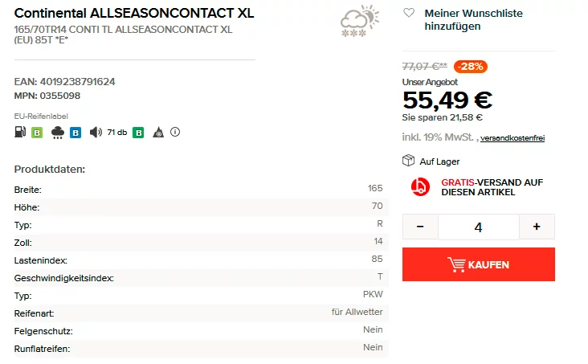Click Meiner Wunschliste hinzufügen link
Viewport: 588px width, 364px height.
[473, 19]
